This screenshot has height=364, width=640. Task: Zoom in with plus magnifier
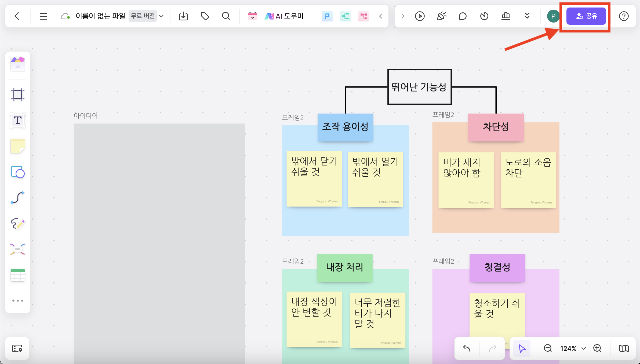point(597,348)
